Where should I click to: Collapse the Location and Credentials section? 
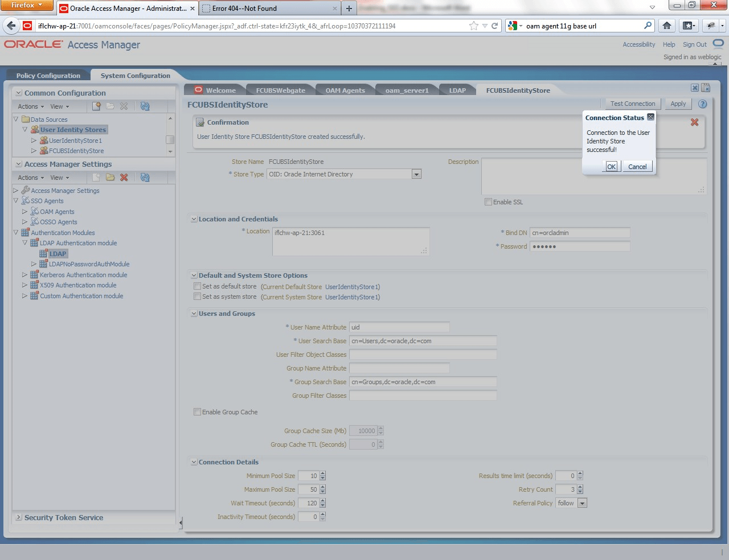point(194,219)
